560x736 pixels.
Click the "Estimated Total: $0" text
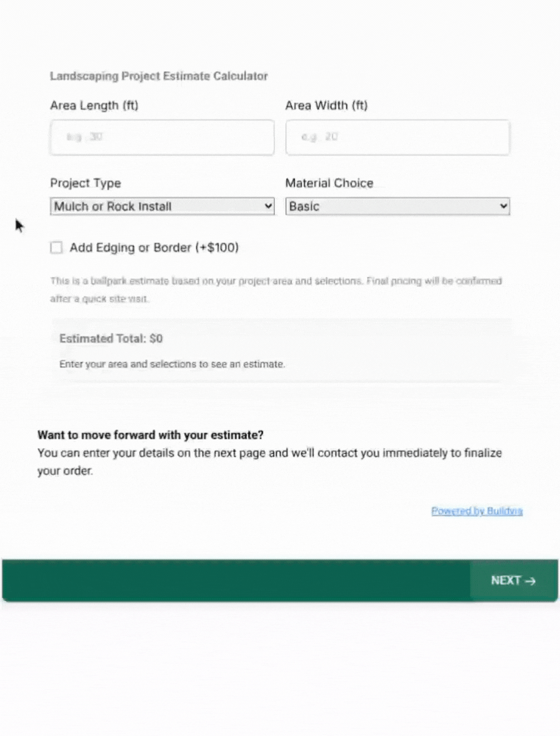[111, 339]
